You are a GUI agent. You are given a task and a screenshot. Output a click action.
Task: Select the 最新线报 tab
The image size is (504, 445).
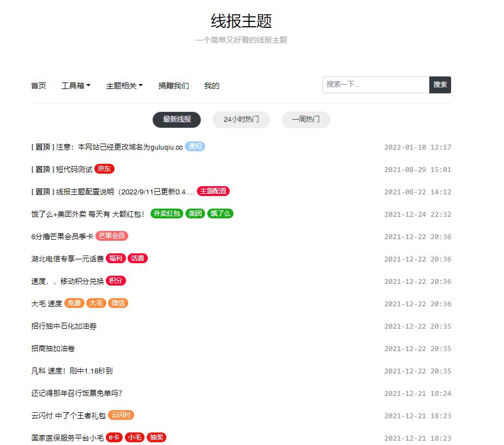(x=177, y=120)
